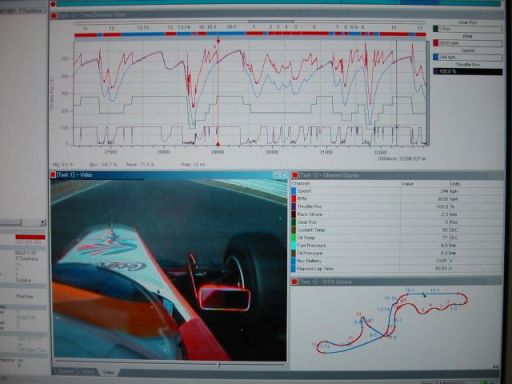
Task: Click the blue Speed legend swatch beside the chart
Action: pyautogui.click(x=435, y=57)
